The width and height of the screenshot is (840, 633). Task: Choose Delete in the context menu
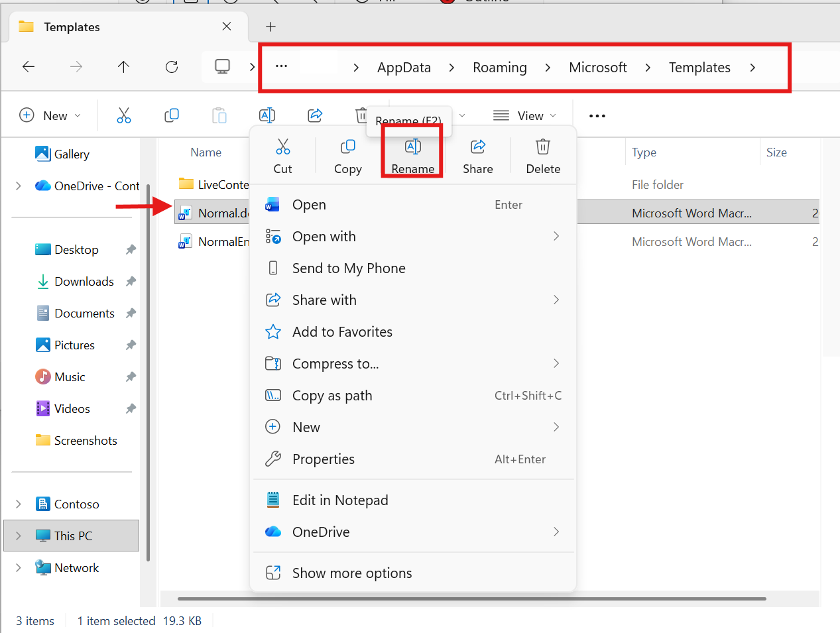click(543, 156)
